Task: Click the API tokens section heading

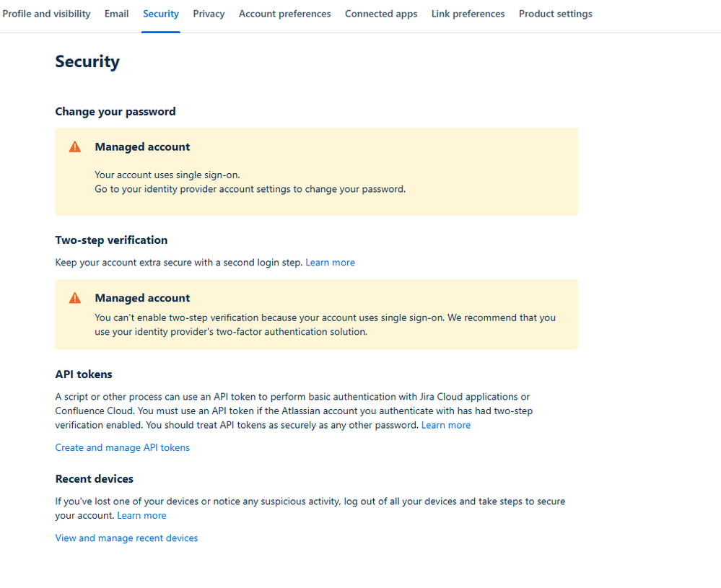Action: pos(84,374)
